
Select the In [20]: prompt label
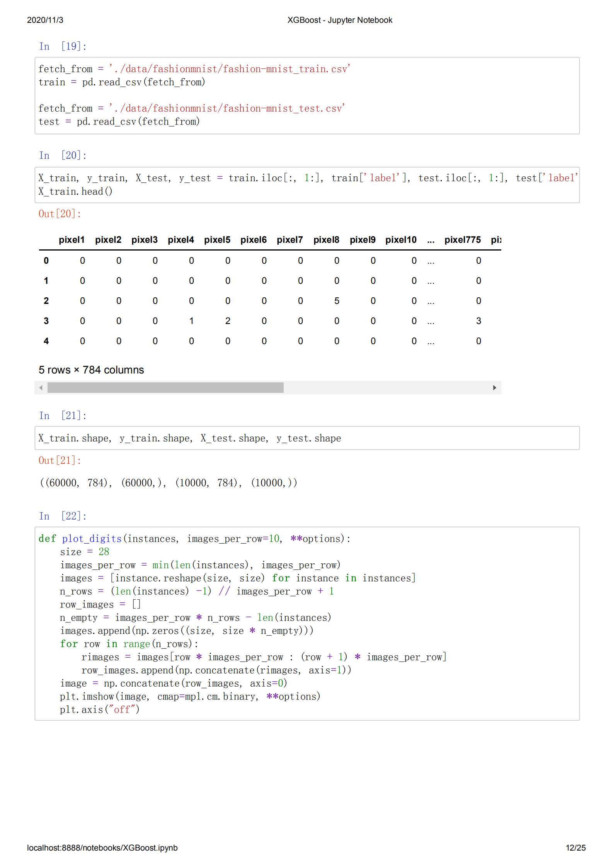(x=63, y=155)
